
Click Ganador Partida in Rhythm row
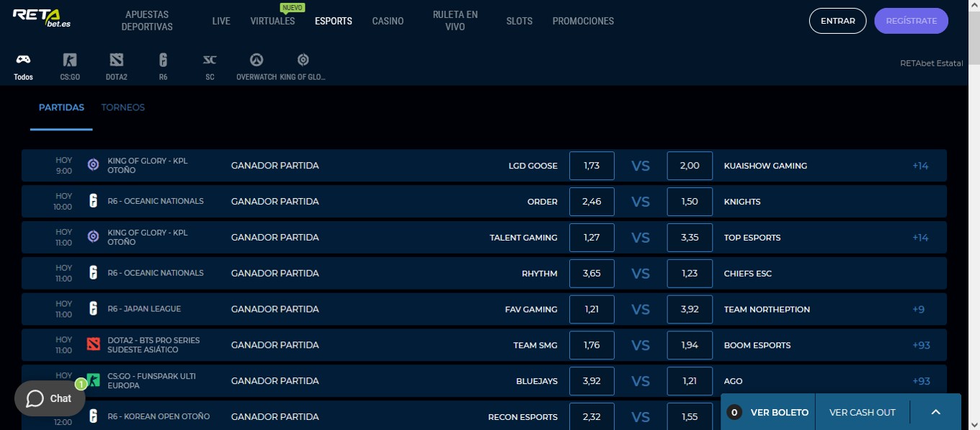tap(275, 273)
